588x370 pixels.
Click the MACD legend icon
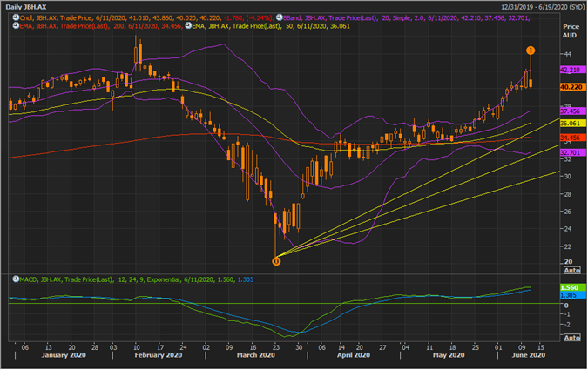point(16,279)
